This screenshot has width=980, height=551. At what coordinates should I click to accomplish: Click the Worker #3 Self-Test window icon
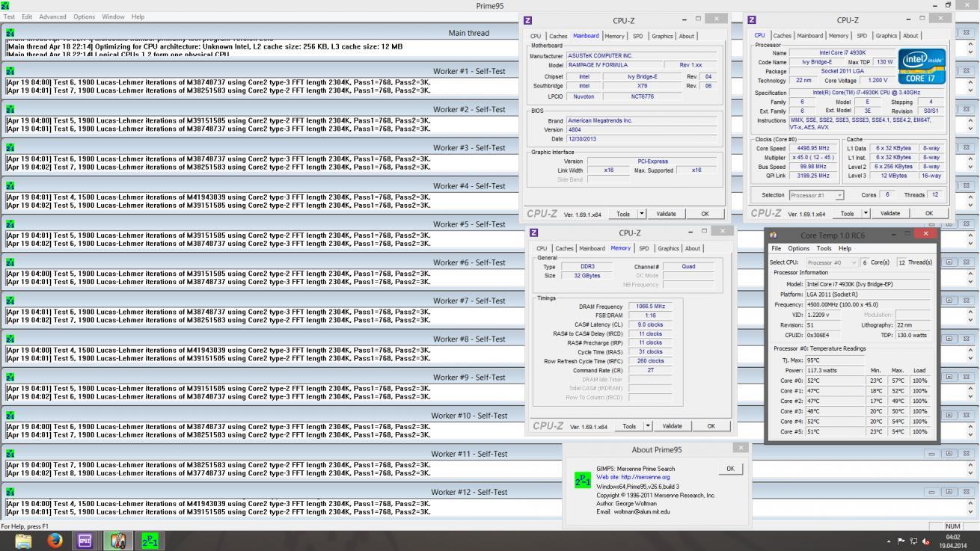pyautogui.click(x=10, y=147)
